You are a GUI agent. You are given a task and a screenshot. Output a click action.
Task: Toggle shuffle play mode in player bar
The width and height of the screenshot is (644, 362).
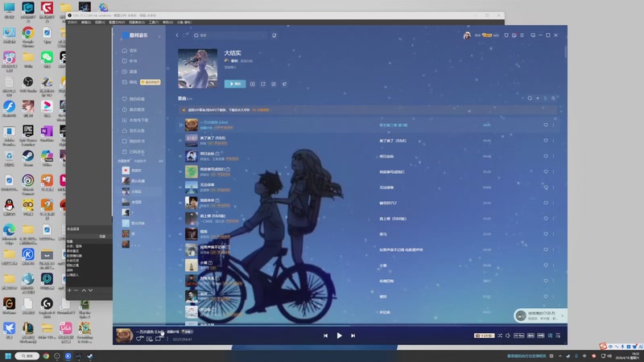click(500, 335)
